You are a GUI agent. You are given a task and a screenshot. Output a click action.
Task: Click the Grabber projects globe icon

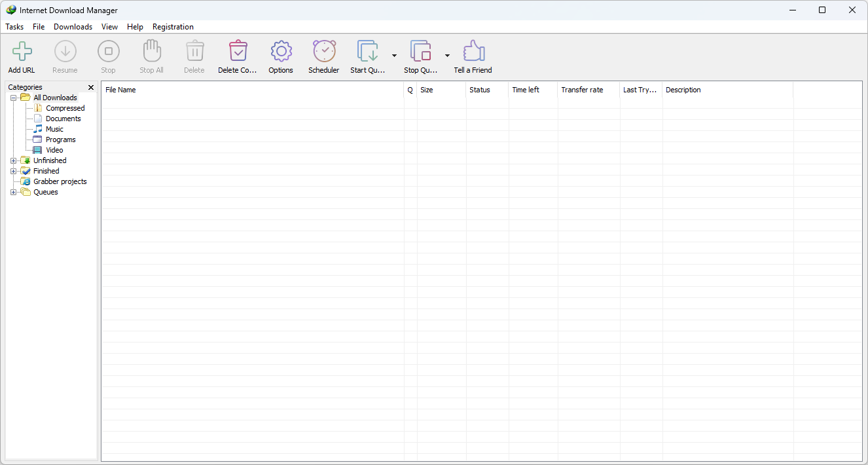pyautogui.click(x=26, y=181)
